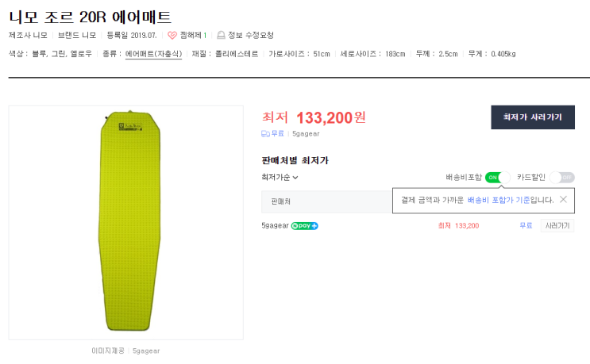Toggle the 배송비포함 switch off
This screenshot has height=364, width=590.
(498, 177)
